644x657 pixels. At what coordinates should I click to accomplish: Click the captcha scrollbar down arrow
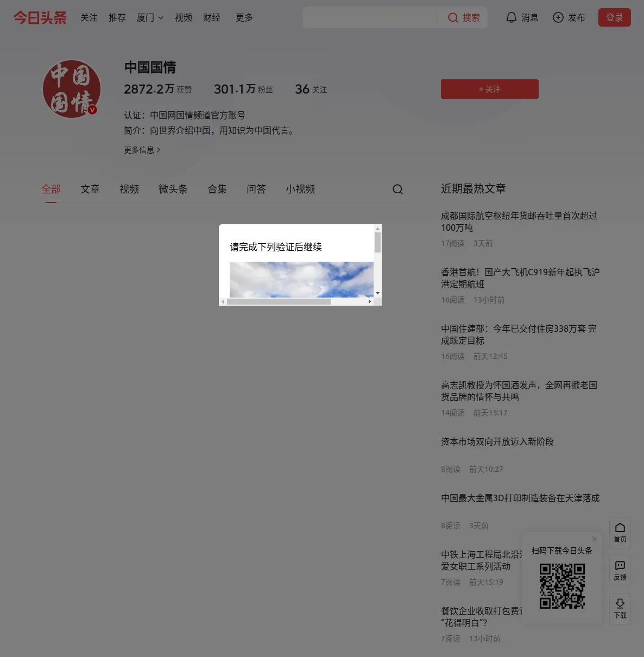(x=377, y=293)
